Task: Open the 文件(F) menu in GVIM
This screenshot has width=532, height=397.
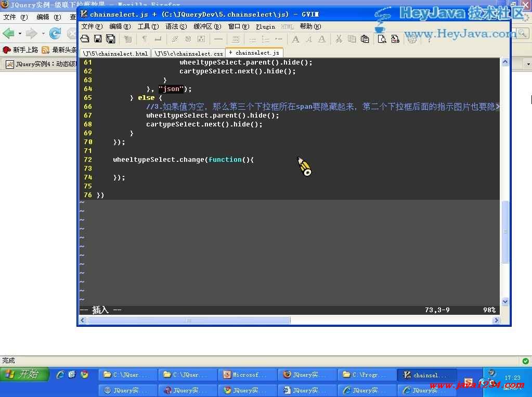Action: [92, 27]
